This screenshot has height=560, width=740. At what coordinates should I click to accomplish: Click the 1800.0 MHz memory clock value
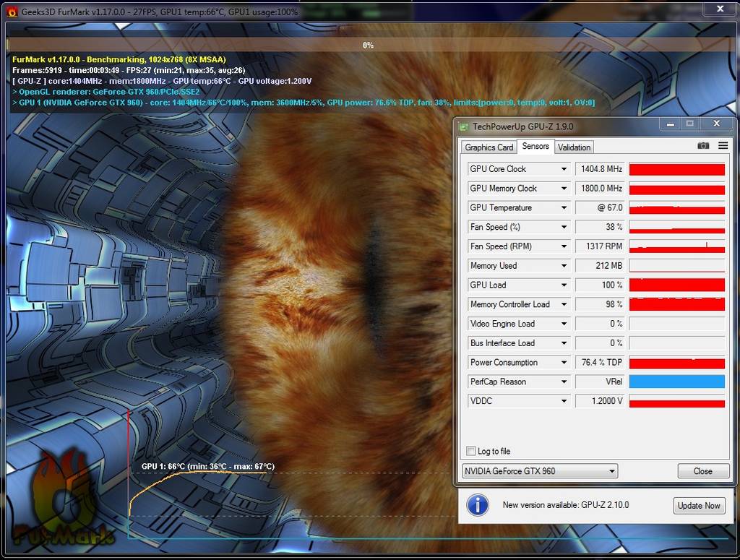[x=600, y=189]
